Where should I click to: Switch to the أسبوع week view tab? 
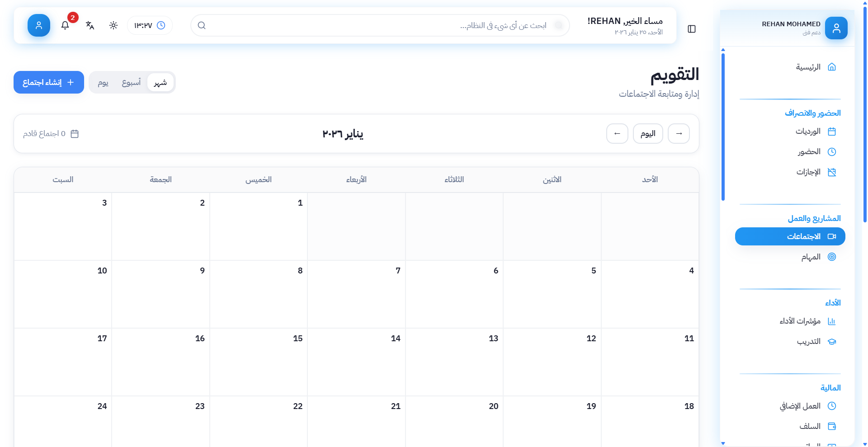131,82
